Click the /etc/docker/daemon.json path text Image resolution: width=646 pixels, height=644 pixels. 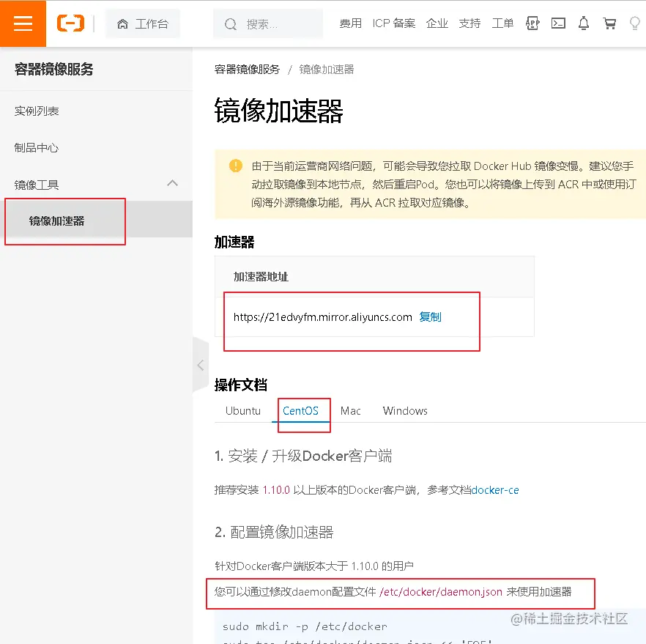(x=441, y=592)
